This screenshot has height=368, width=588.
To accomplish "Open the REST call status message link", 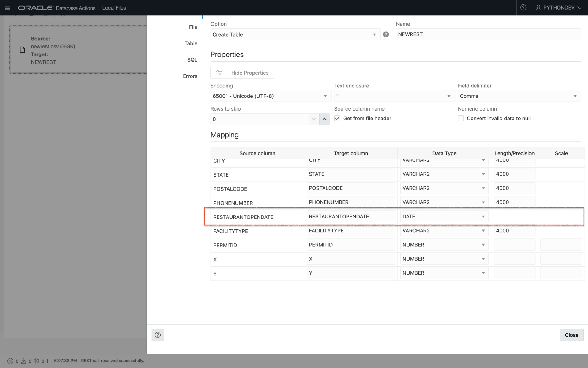I will (x=99, y=361).
